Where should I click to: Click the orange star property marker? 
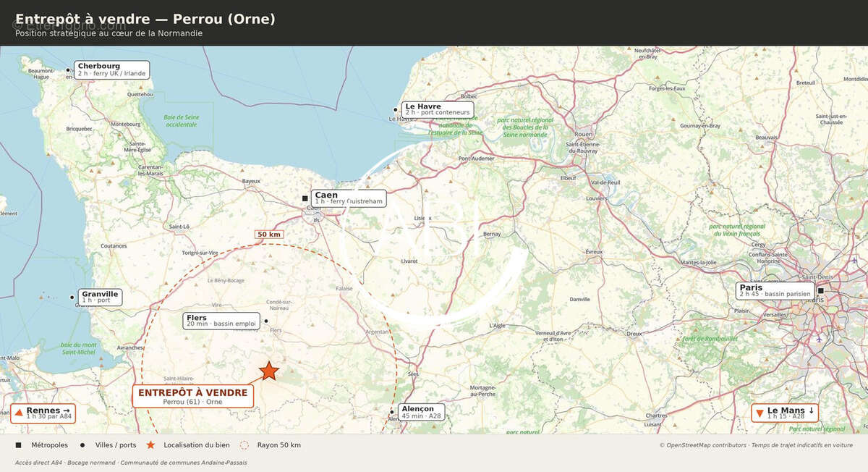[269, 371]
